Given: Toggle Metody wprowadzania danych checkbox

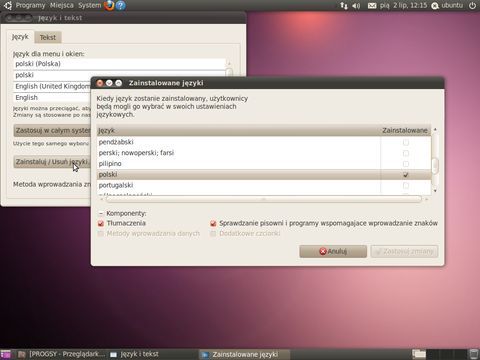Looking at the screenshot, I should 101,234.
